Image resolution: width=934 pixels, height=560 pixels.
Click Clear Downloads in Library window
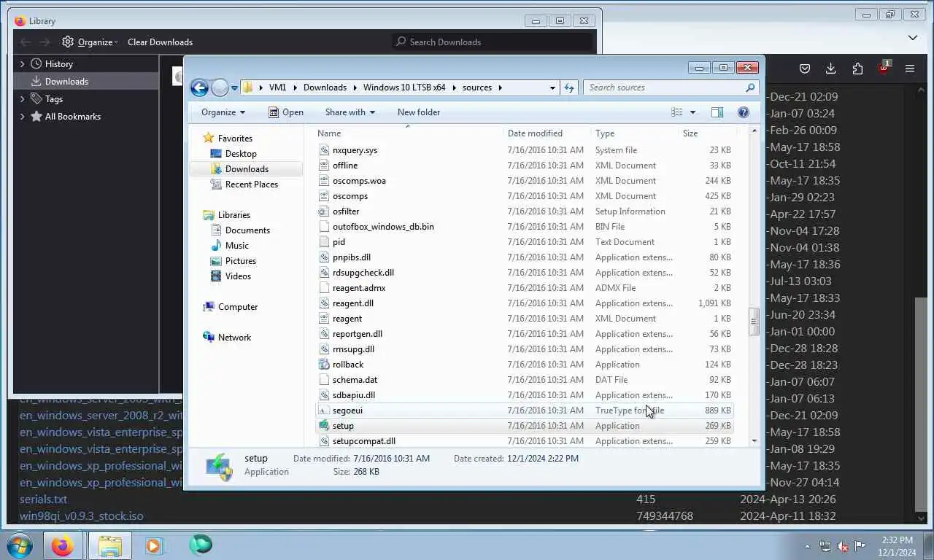pos(160,42)
